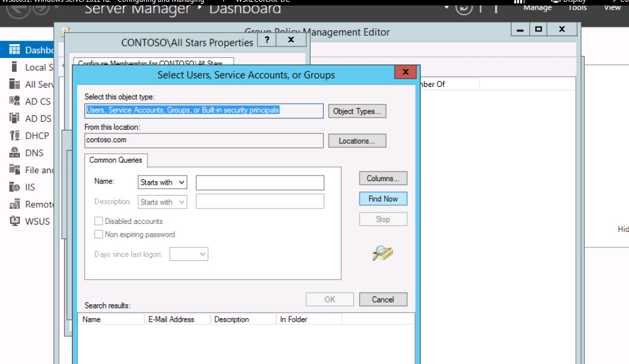
Task: Click the Object Types... button
Action: coord(357,111)
